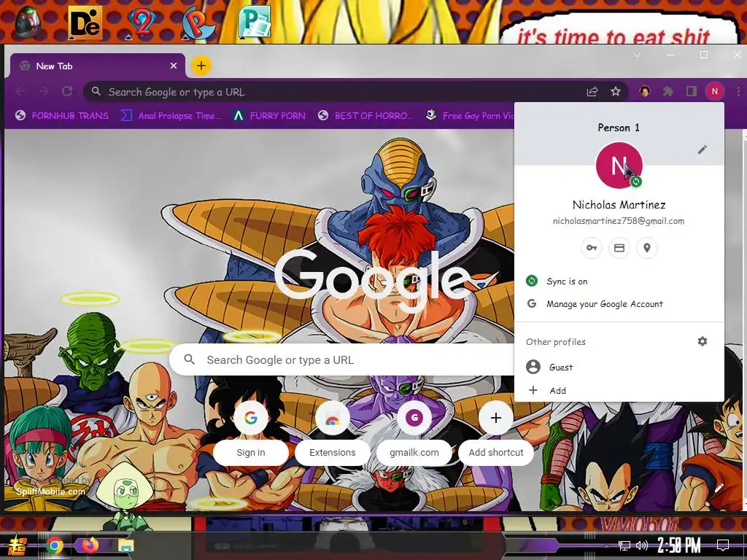The image size is (747, 560).
Task: Click the Google search box on page
Action: pos(343,359)
